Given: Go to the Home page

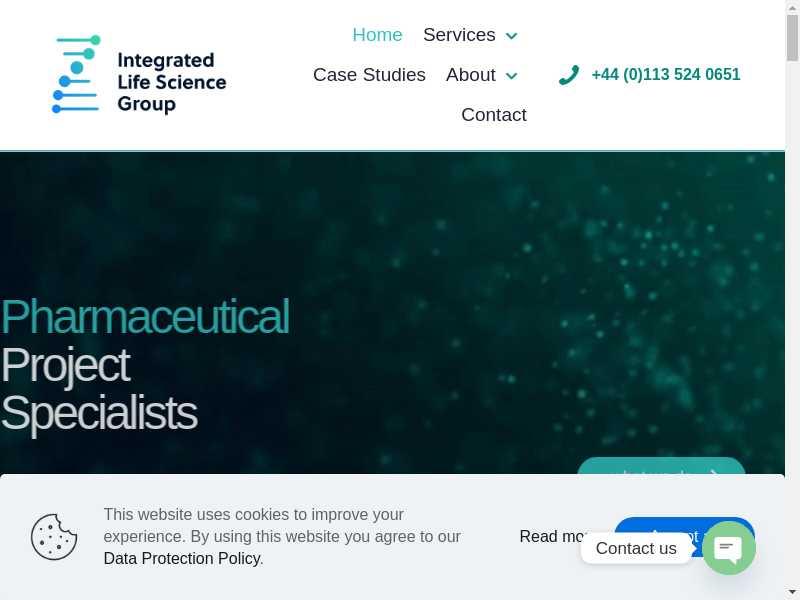Looking at the screenshot, I should (x=377, y=35).
